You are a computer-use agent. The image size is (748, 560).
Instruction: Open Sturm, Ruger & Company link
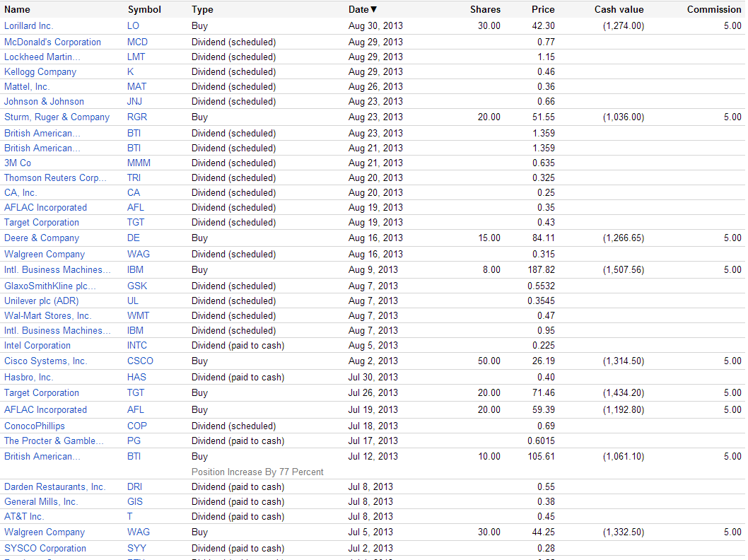[x=57, y=117]
